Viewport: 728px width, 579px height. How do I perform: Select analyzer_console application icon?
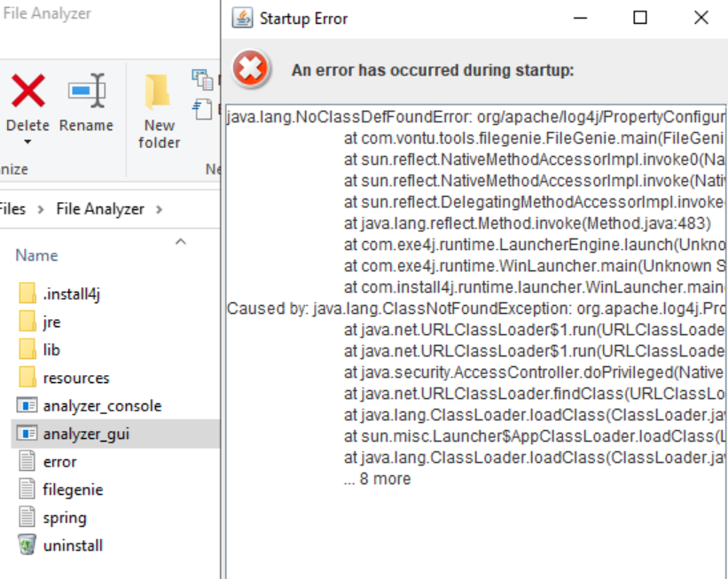click(x=27, y=406)
